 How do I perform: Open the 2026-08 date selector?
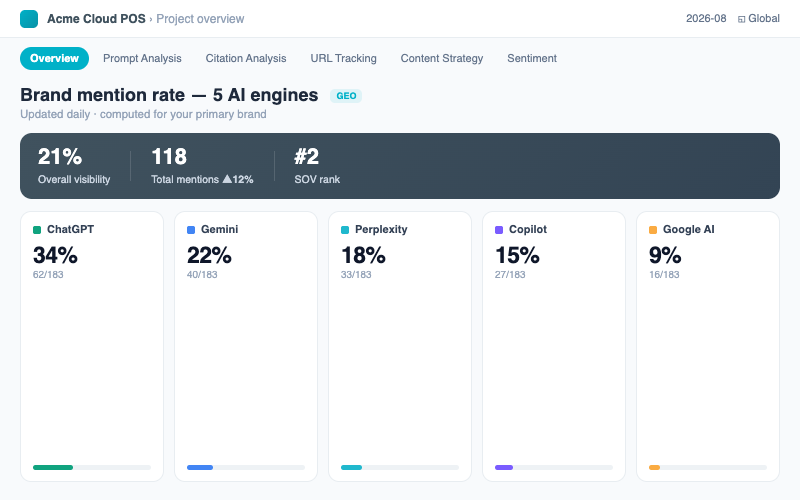coord(706,18)
